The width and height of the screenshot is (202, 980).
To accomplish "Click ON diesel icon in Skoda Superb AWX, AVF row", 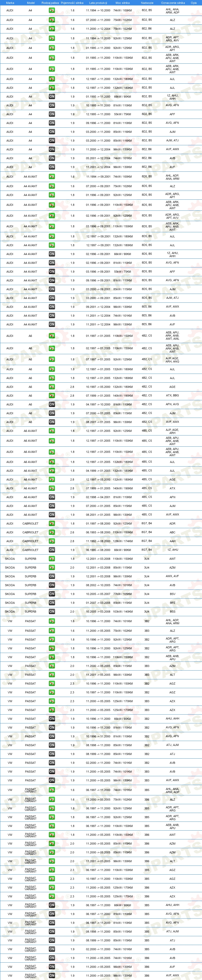I will [52, 576].
